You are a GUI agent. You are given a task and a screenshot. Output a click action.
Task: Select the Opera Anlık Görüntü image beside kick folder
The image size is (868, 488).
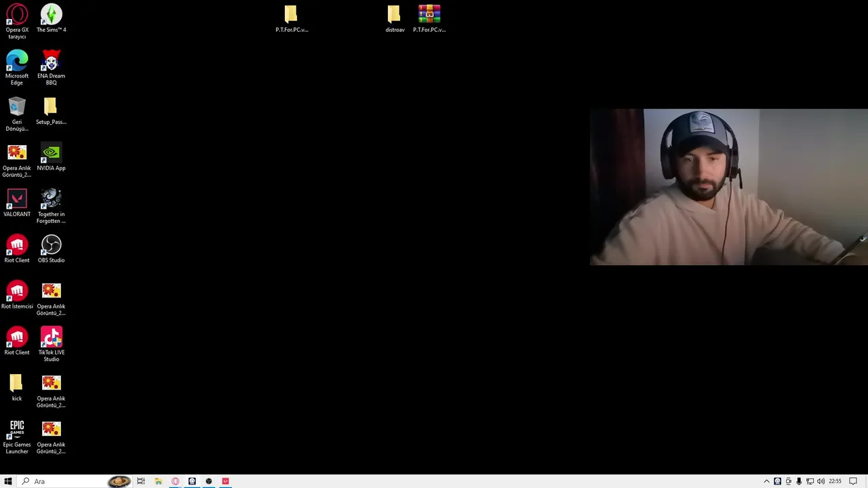coord(51,390)
